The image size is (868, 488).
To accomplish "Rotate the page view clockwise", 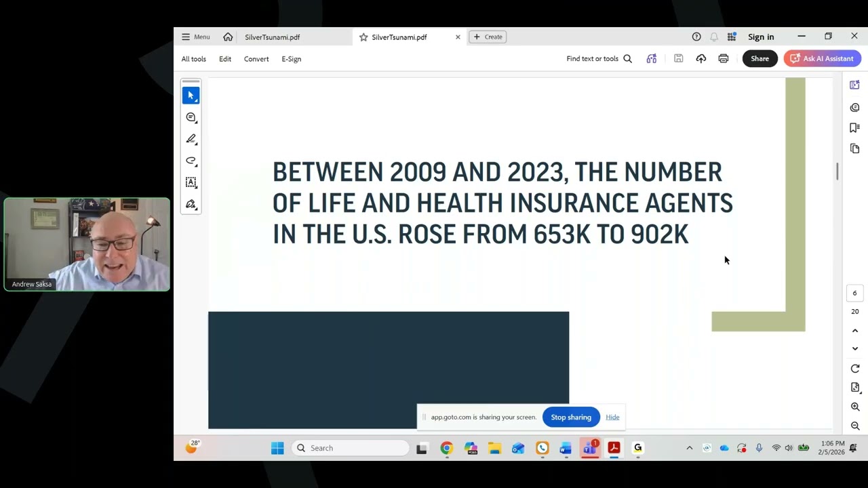I will [854, 369].
